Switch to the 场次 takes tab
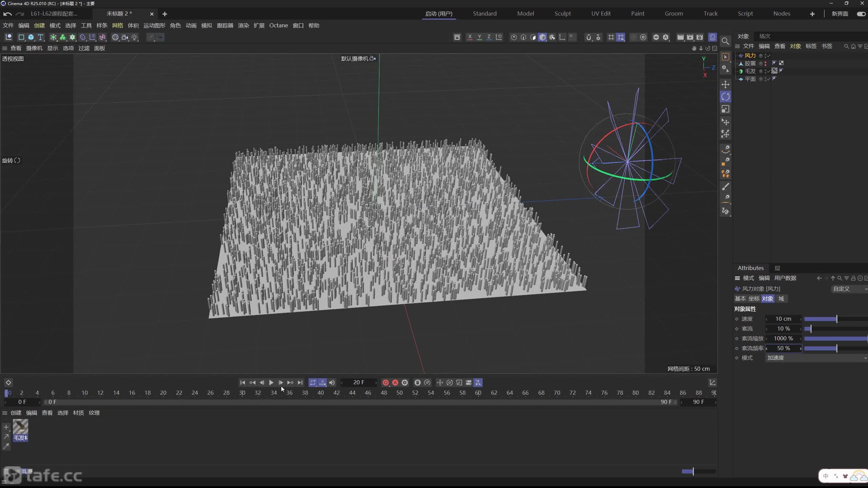 pyautogui.click(x=765, y=36)
